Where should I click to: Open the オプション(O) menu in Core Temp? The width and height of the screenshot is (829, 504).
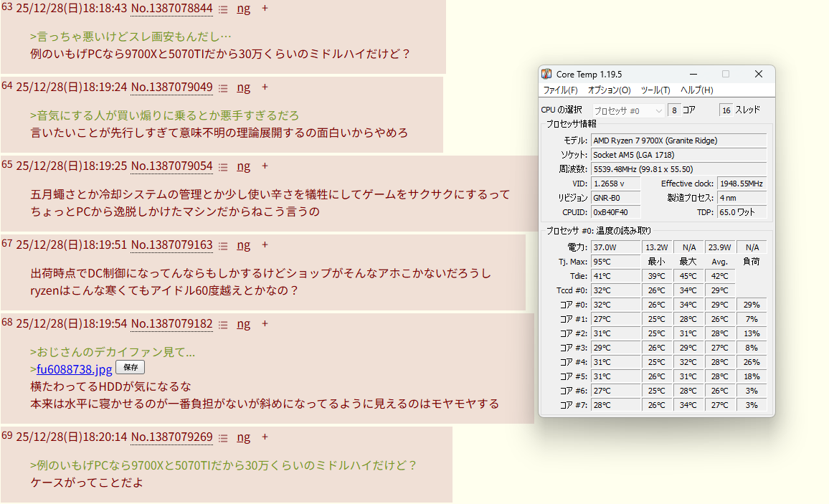[x=609, y=90]
